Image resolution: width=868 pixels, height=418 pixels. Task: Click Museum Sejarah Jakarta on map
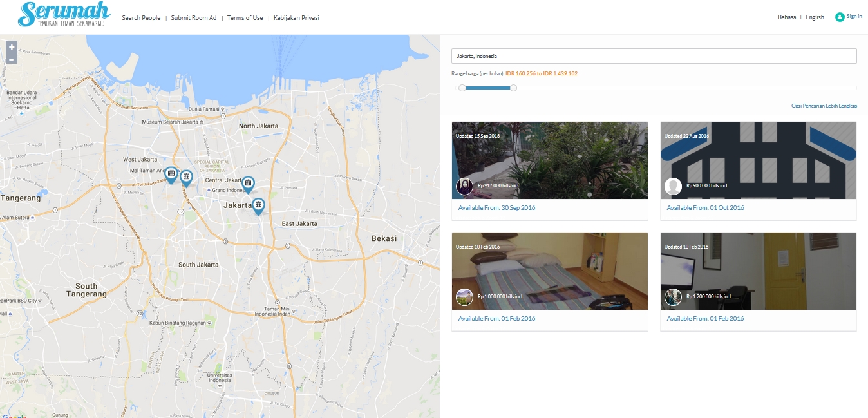[x=173, y=122]
